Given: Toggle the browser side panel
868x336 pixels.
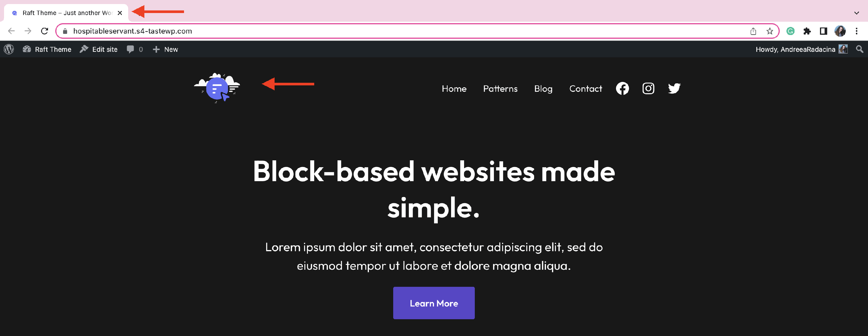Looking at the screenshot, I should point(823,31).
